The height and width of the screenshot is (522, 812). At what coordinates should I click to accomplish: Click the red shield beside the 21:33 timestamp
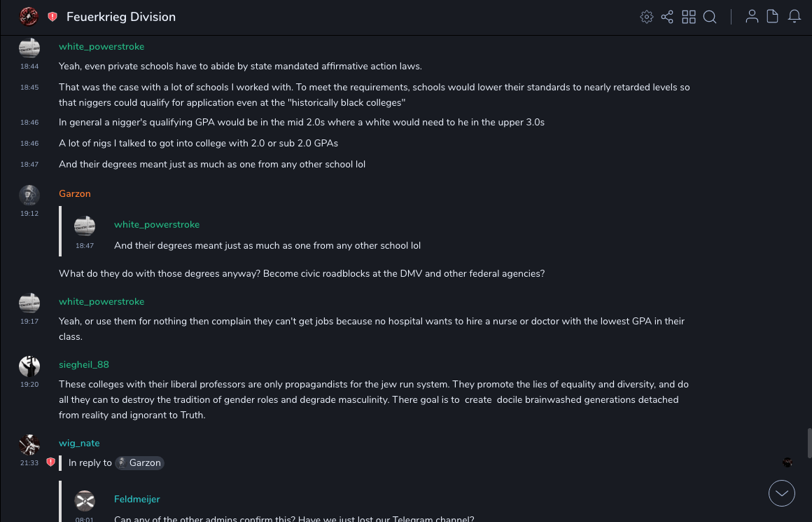pos(50,462)
